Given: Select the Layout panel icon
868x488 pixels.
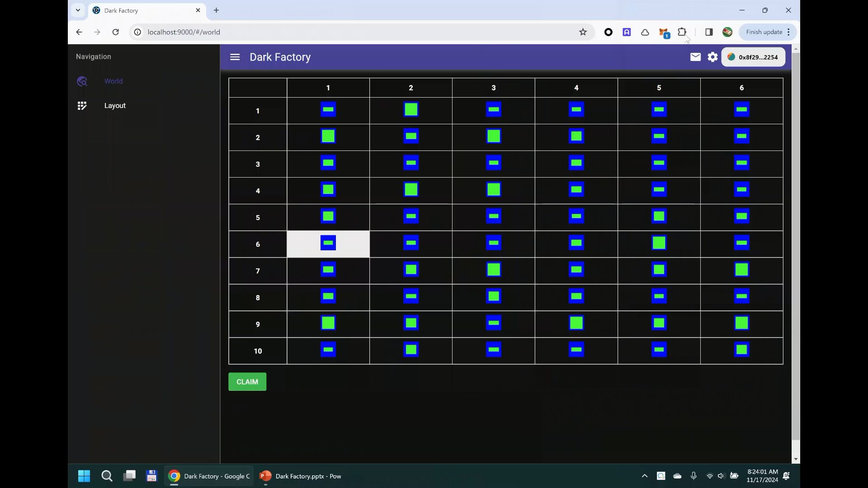Looking at the screenshot, I should 82,105.
